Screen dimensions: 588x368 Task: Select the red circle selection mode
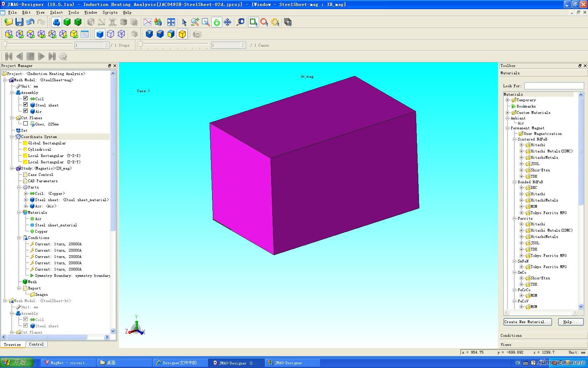[x=264, y=22]
